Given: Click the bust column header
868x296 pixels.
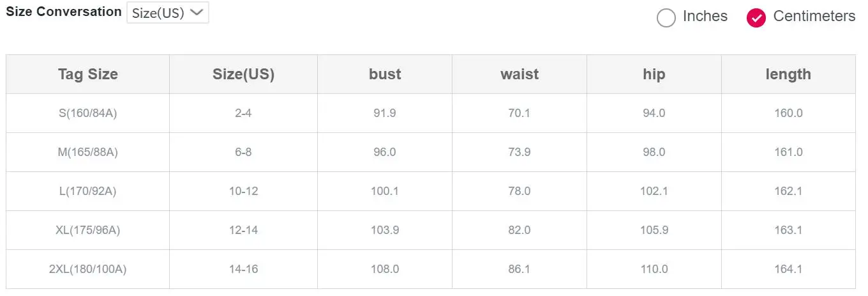Looking at the screenshot, I should coord(385,74).
